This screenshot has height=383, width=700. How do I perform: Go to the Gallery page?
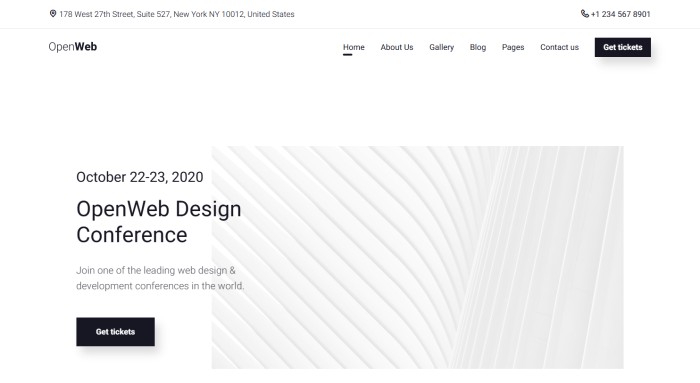(x=442, y=47)
